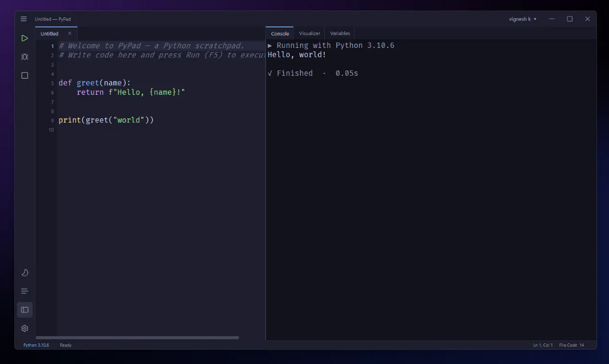The height and width of the screenshot is (364, 609).
Task: Click line number 5 in gutter
Action: tap(52, 83)
